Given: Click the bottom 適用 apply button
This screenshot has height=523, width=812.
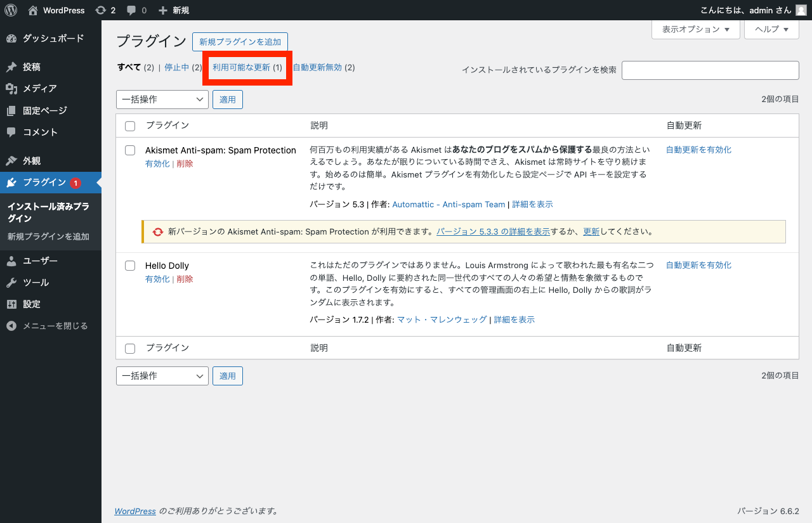Looking at the screenshot, I should coord(228,376).
